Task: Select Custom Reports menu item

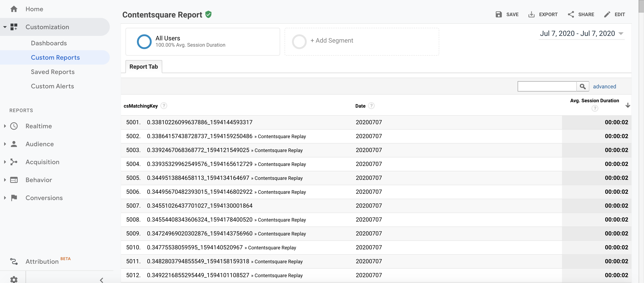Action: point(55,58)
